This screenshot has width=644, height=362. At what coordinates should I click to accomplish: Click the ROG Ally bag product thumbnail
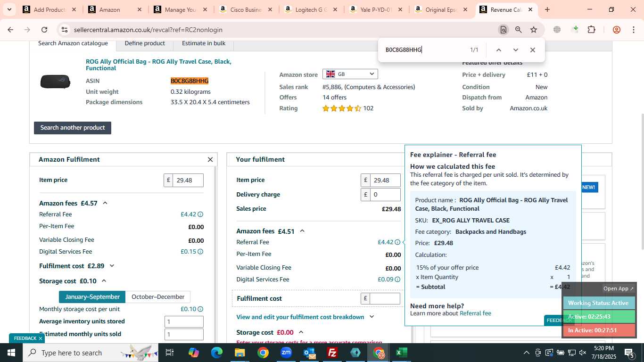55,82
